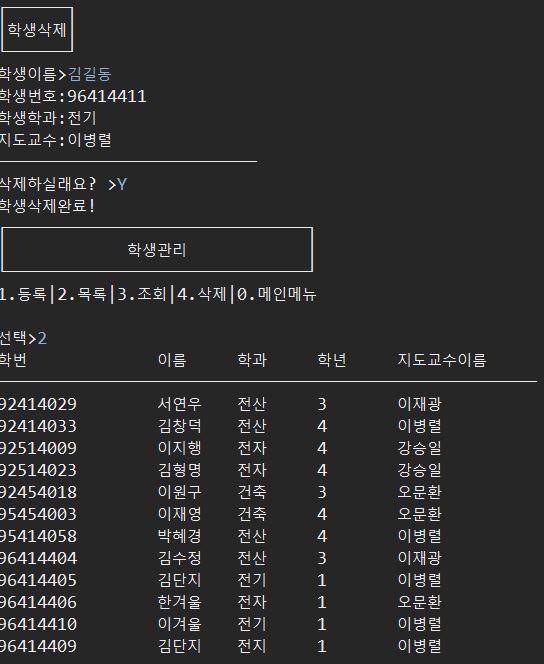Click student number '92454018'

click(38, 492)
